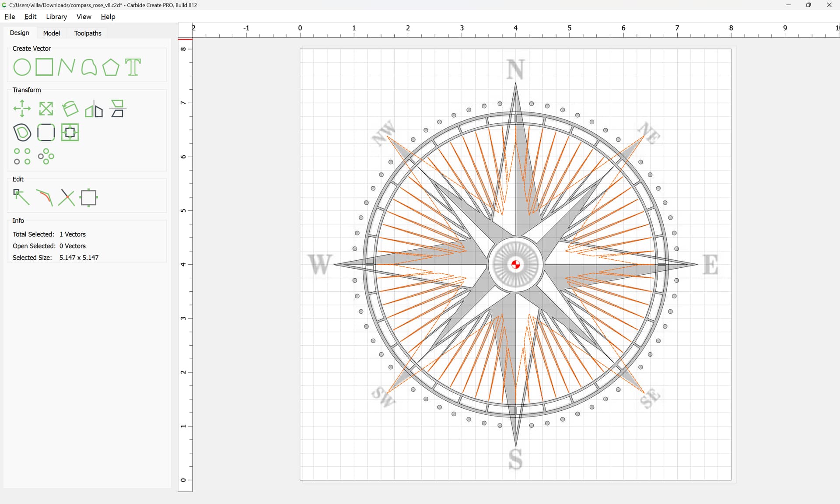The height and width of the screenshot is (504, 840).
Task: Open the Library menu
Action: pyautogui.click(x=56, y=17)
